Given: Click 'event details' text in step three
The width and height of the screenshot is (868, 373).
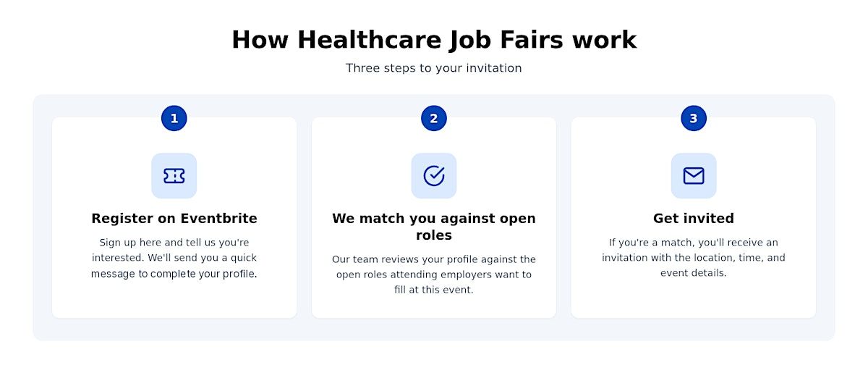Looking at the screenshot, I should point(693,273).
